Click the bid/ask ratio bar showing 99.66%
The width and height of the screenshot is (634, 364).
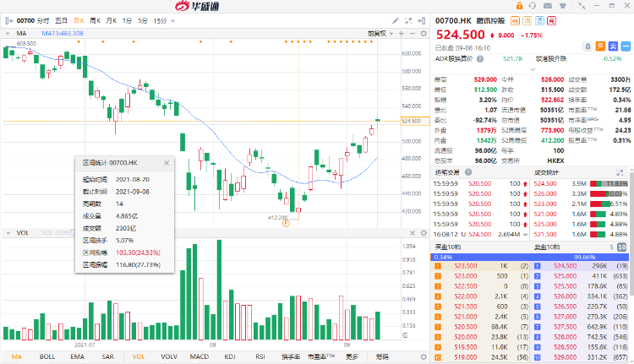tap(530, 257)
